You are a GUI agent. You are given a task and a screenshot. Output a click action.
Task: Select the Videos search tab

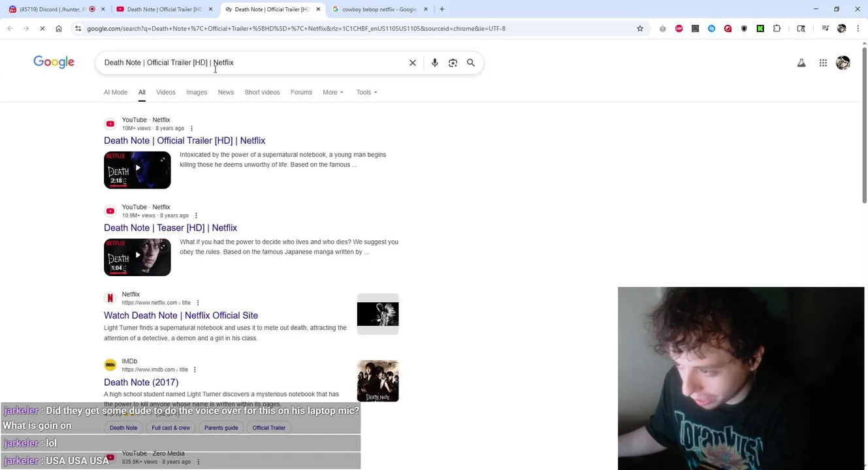(x=166, y=92)
